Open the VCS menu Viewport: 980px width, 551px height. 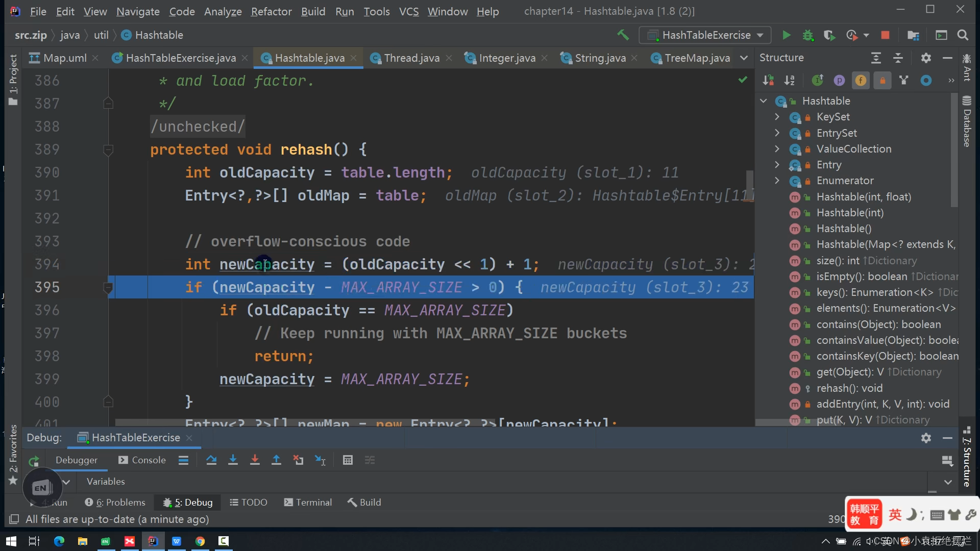click(408, 11)
